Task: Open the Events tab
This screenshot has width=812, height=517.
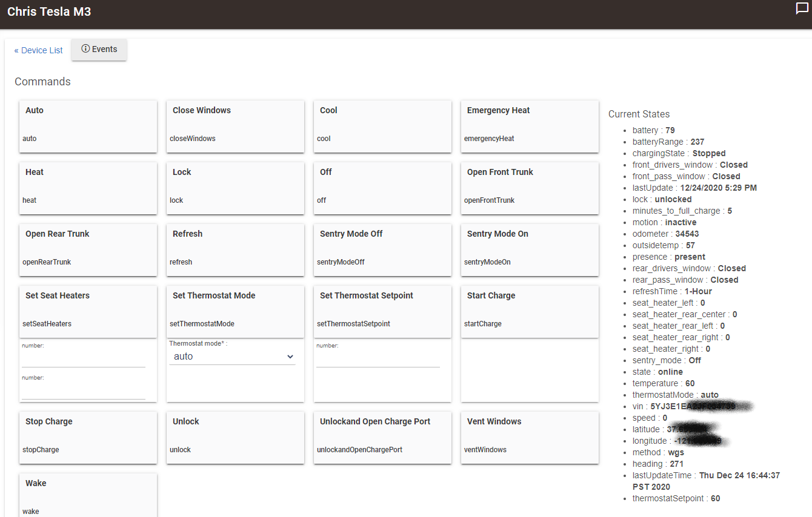Action: 99,50
